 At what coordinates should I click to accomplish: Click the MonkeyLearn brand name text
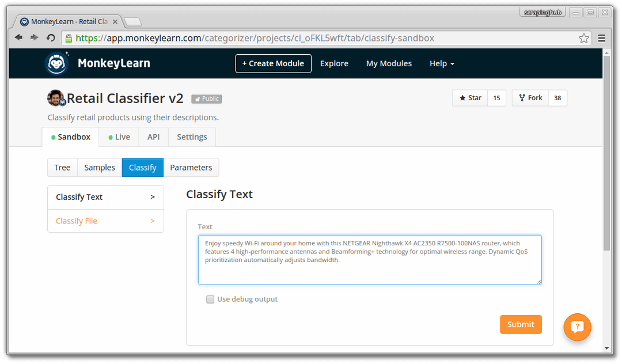click(x=114, y=63)
